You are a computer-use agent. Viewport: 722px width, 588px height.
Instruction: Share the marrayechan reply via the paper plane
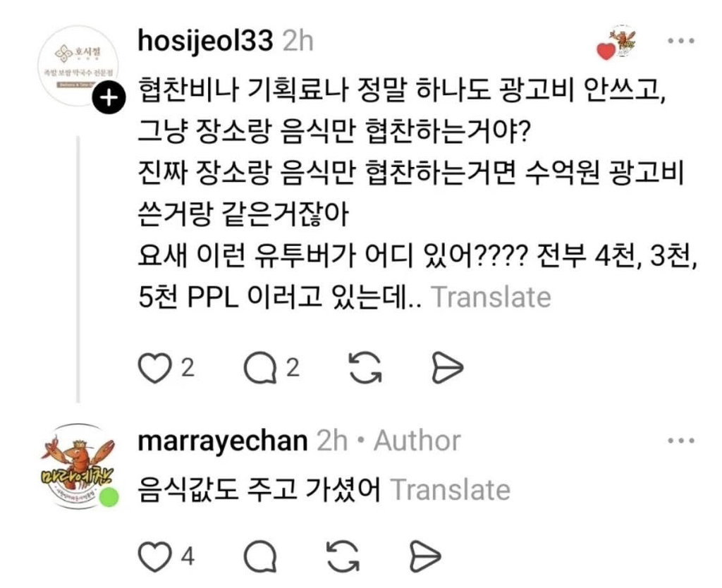424,556
